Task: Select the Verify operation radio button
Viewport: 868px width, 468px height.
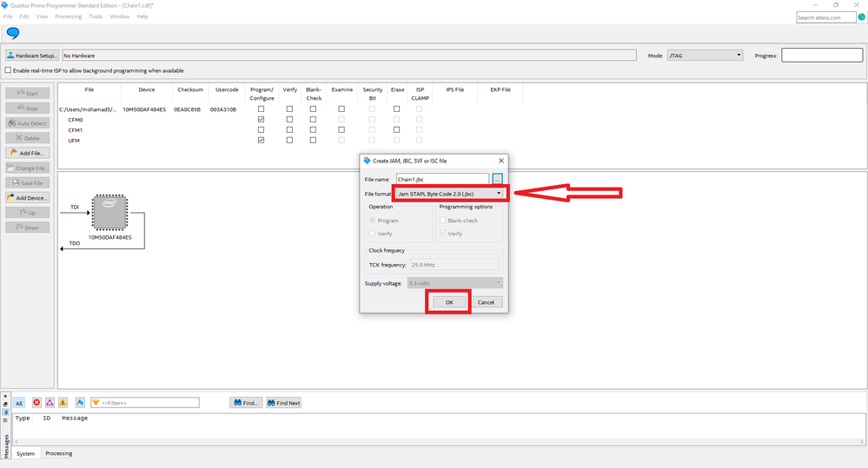Action: point(373,234)
